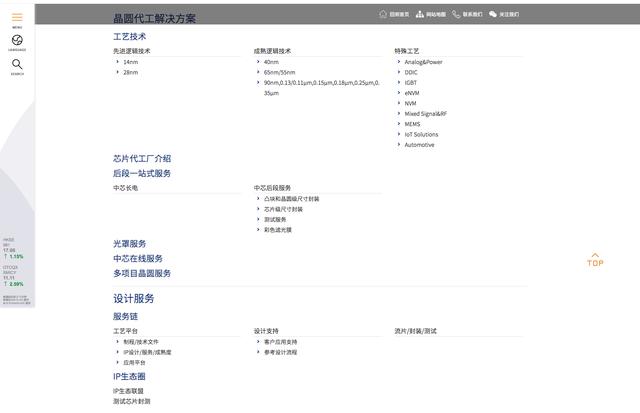Open the 工艺平台 category
640x413 pixels.
pyautogui.click(x=125, y=331)
